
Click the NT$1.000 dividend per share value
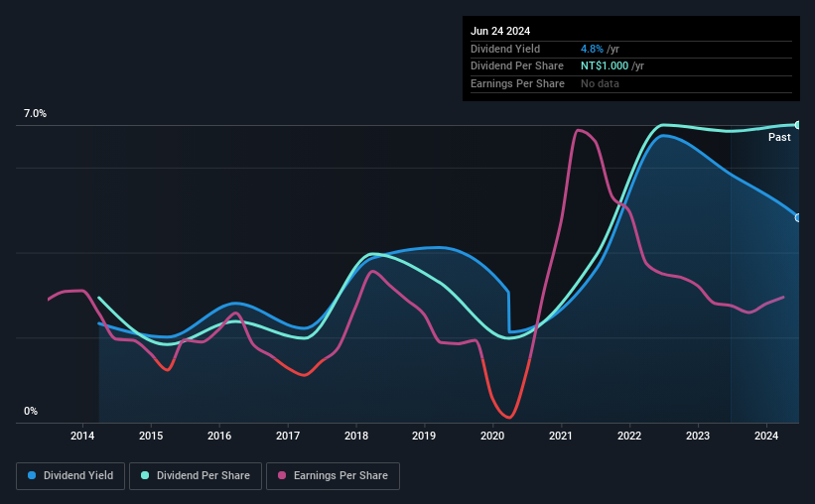[605, 66]
